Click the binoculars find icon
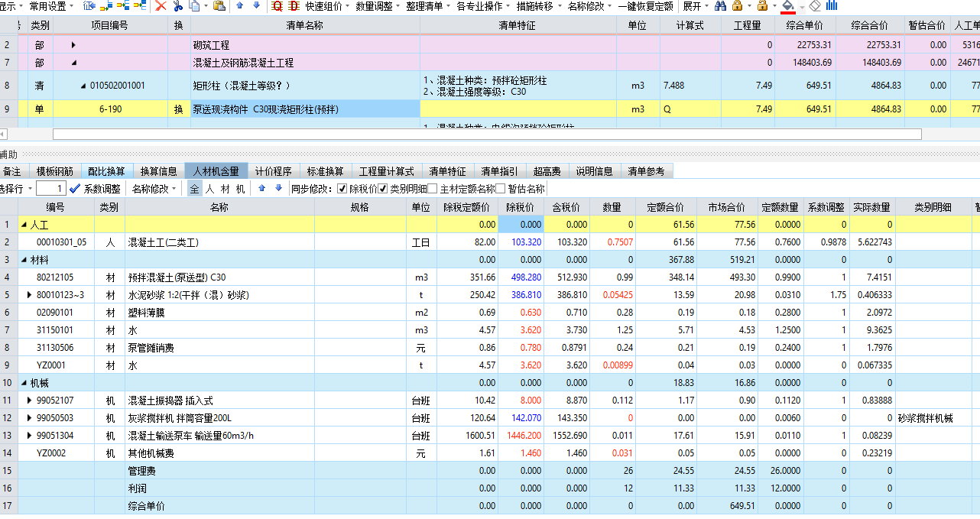This screenshot has width=980, height=519. pyautogui.click(x=721, y=6)
